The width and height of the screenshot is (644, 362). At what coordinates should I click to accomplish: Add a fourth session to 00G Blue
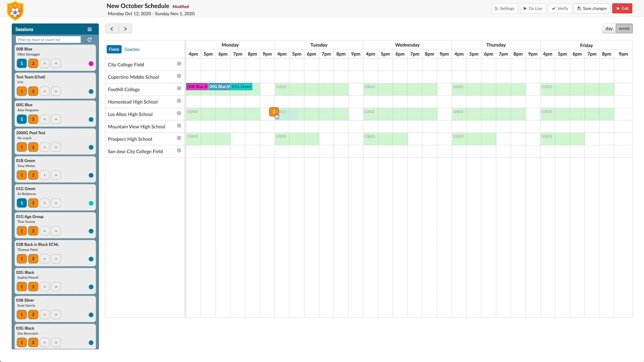point(56,119)
